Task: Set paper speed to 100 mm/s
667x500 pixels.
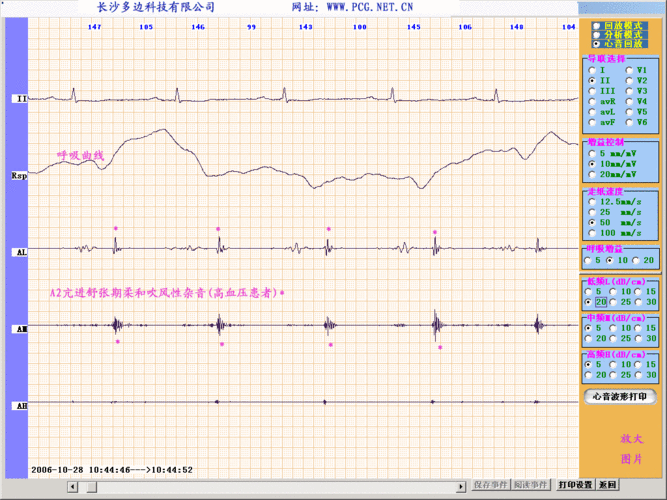Action: click(x=592, y=232)
